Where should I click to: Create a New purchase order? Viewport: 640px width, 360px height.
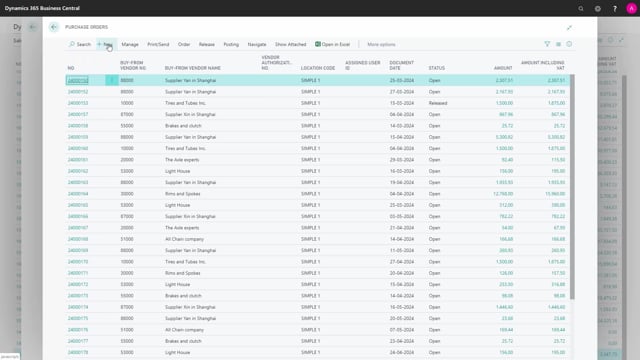(105, 44)
